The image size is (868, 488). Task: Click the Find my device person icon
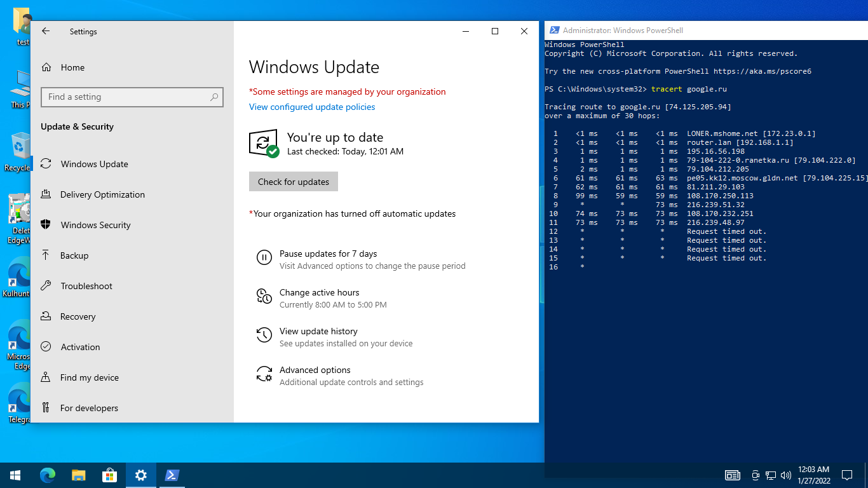pyautogui.click(x=46, y=377)
